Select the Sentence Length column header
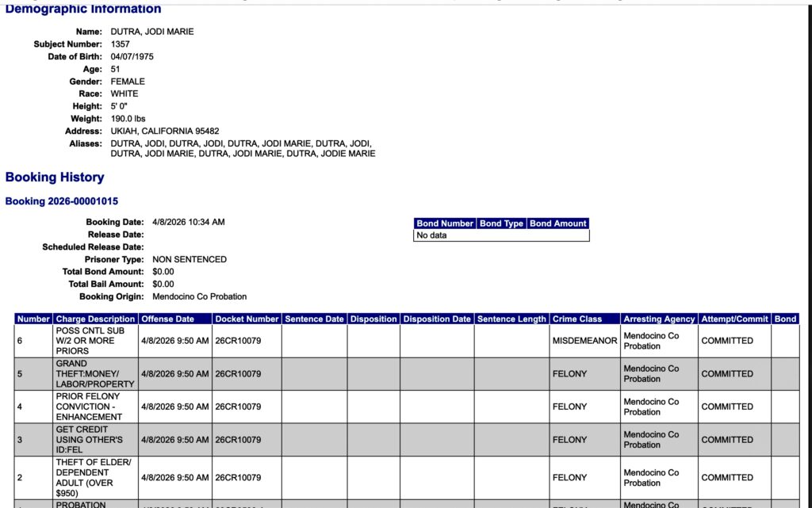The width and height of the screenshot is (812, 508). point(511,319)
